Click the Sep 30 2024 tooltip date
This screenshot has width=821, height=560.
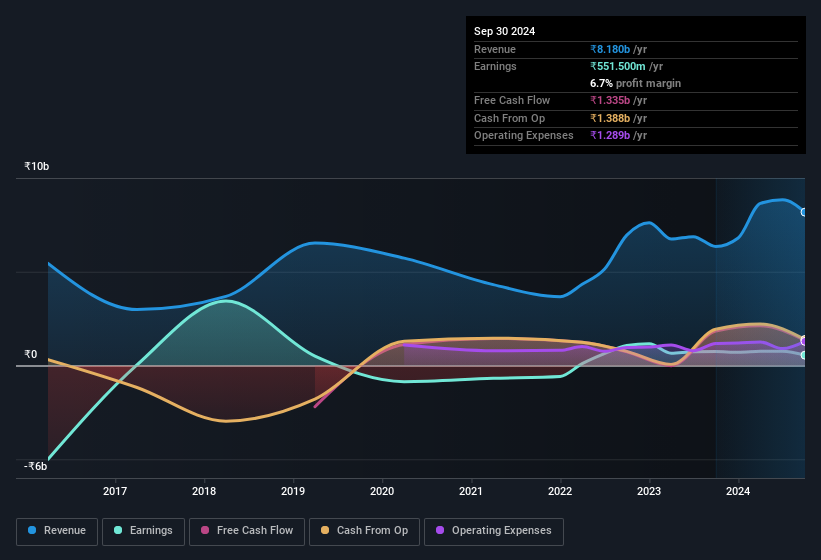(505, 31)
